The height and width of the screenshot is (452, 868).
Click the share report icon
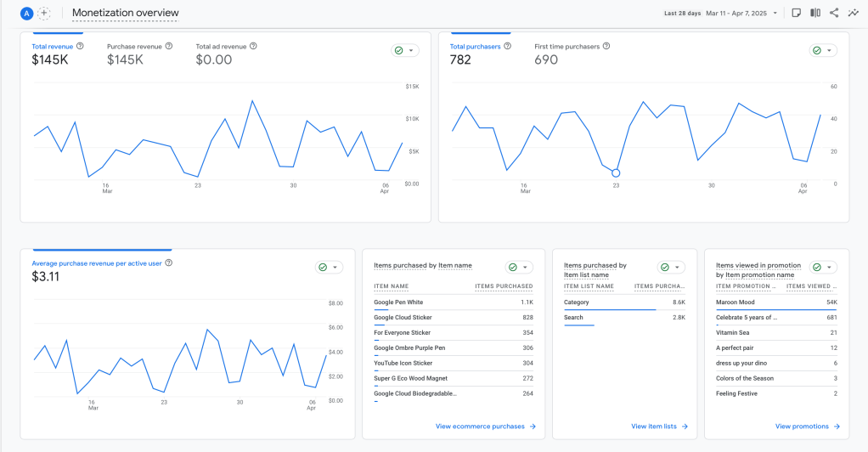[834, 13]
